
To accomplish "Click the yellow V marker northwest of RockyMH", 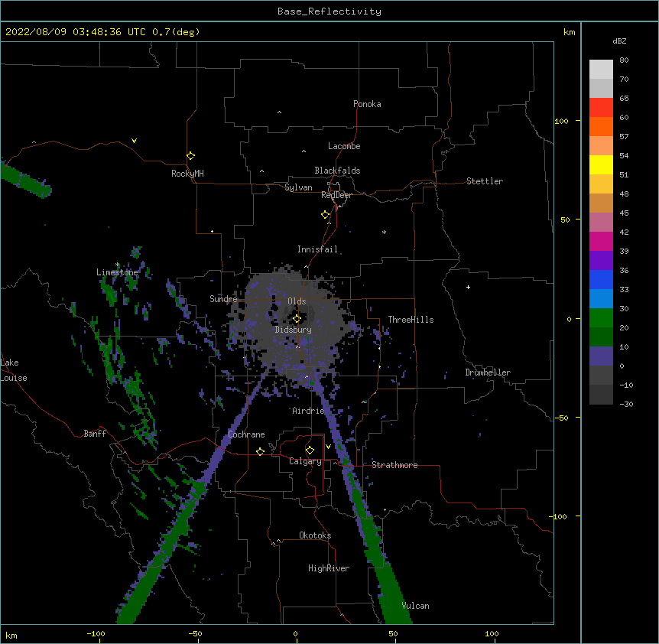I will click(134, 141).
